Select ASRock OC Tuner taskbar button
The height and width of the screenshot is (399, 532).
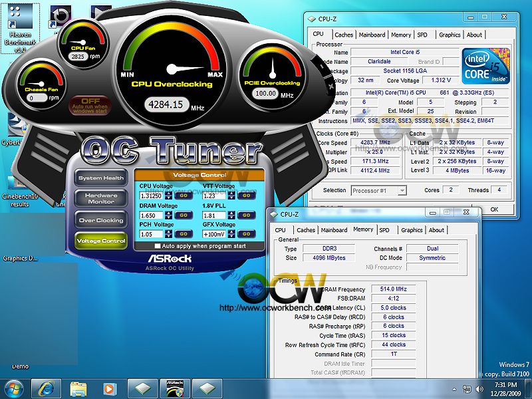pos(175,389)
